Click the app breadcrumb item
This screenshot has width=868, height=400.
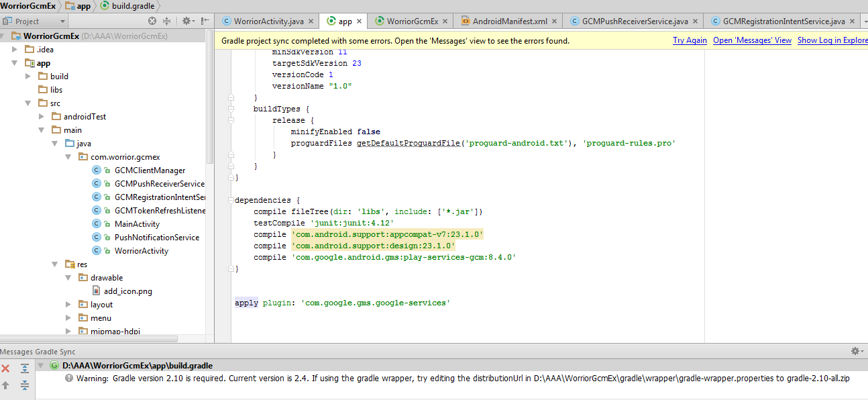pyautogui.click(x=76, y=6)
